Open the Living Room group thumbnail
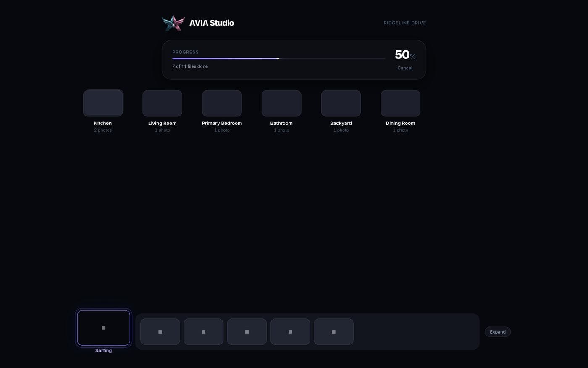The image size is (588, 368). click(x=163, y=103)
